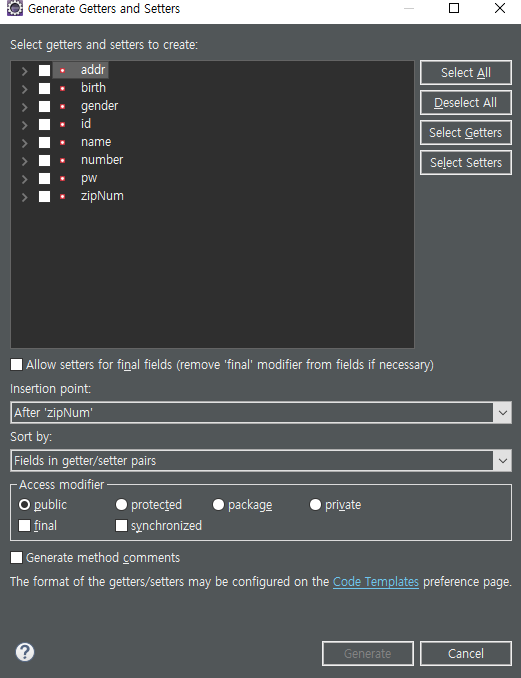
Task: Check the number field checkbox
Action: coord(45,160)
